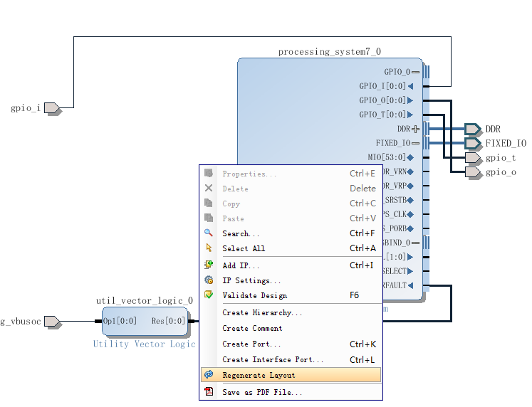Click the Add IP chip icon
532x407 pixels.
click(209, 265)
